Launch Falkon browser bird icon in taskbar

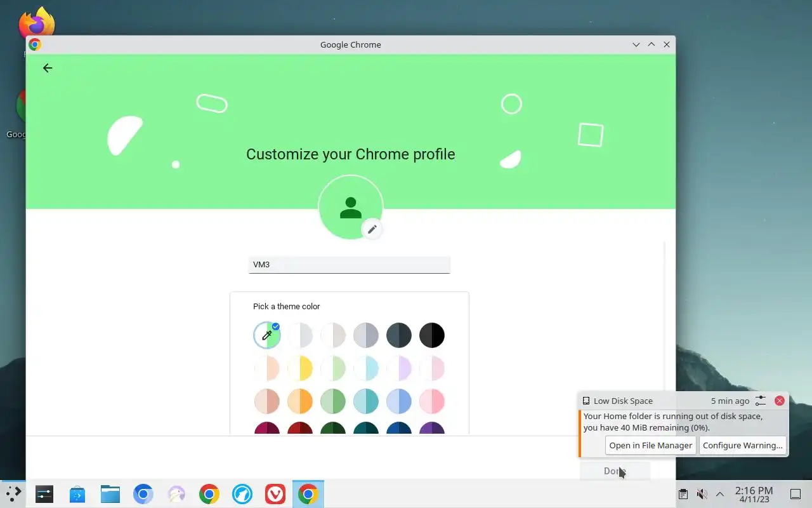tap(176, 494)
